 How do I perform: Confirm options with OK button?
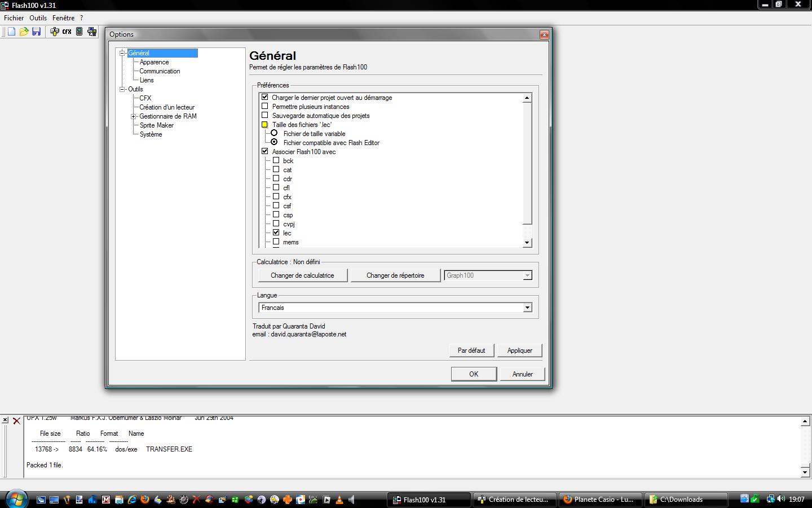pyautogui.click(x=474, y=374)
